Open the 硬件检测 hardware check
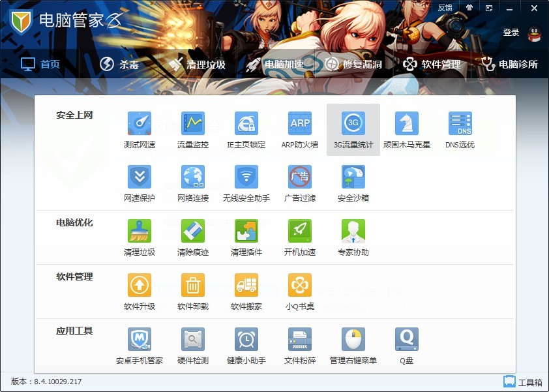This screenshot has width=549, height=392. (193, 339)
